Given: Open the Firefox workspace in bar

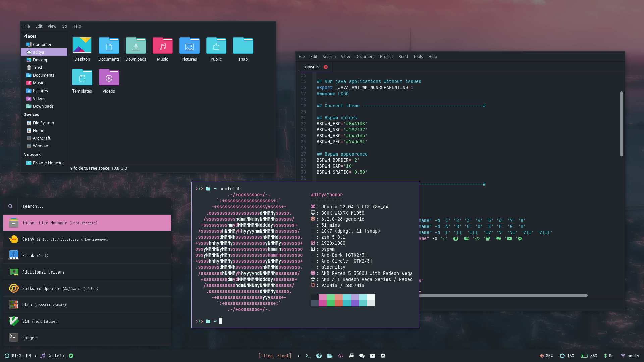Looking at the screenshot, I should (319, 356).
